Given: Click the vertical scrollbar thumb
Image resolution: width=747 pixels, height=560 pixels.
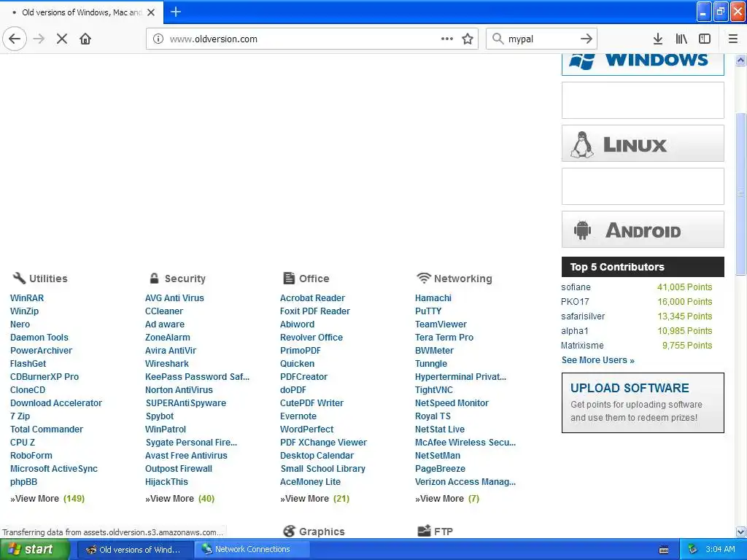Looking at the screenshot, I should click(740, 194).
